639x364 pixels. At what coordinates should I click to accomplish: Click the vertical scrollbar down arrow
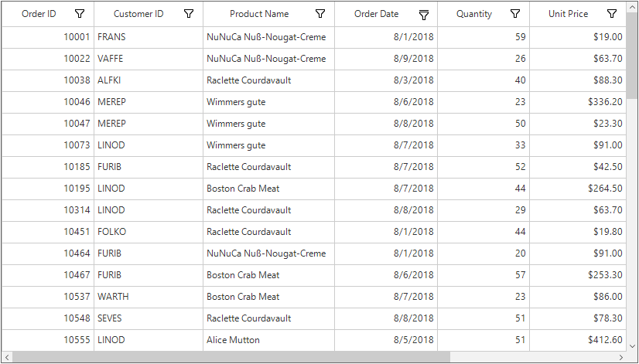(x=633, y=346)
